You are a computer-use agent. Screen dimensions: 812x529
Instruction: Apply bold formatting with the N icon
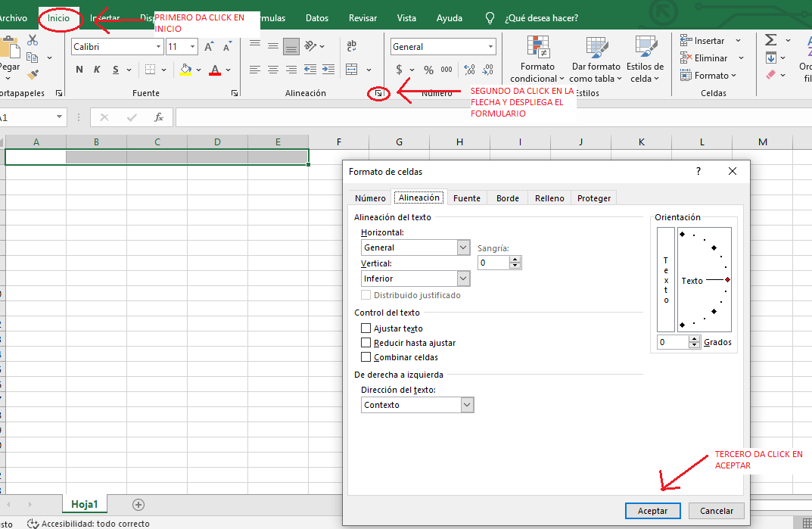click(78, 69)
